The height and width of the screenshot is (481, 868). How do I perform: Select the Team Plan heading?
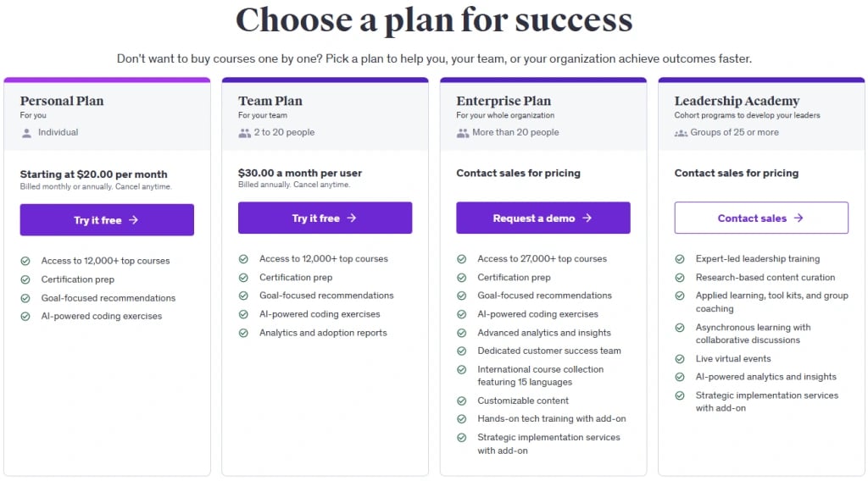click(270, 101)
